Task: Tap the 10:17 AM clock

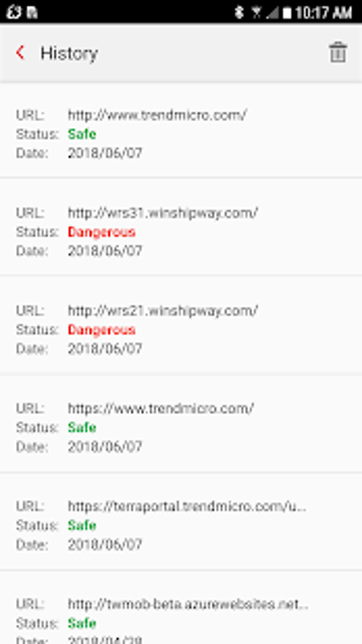Action: [324, 13]
